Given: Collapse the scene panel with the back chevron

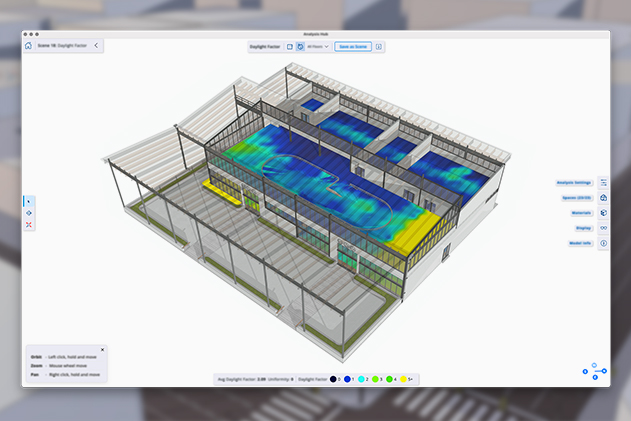Looking at the screenshot, I should (x=96, y=45).
